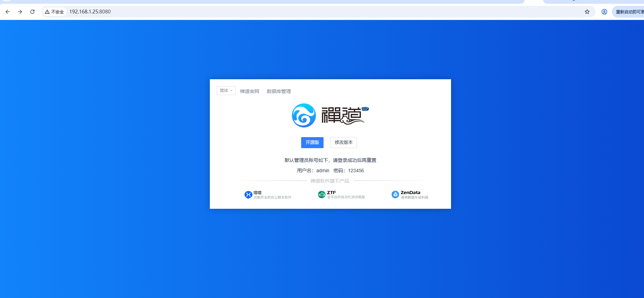Bookmark this page with the star icon
This screenshot has width=644, height=298.
pos(587,12)
